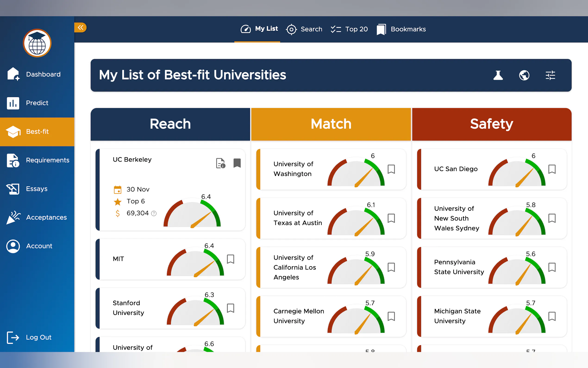Bookmark University of Washington
This screenshot has height=368, width=588.
[391, 169]
